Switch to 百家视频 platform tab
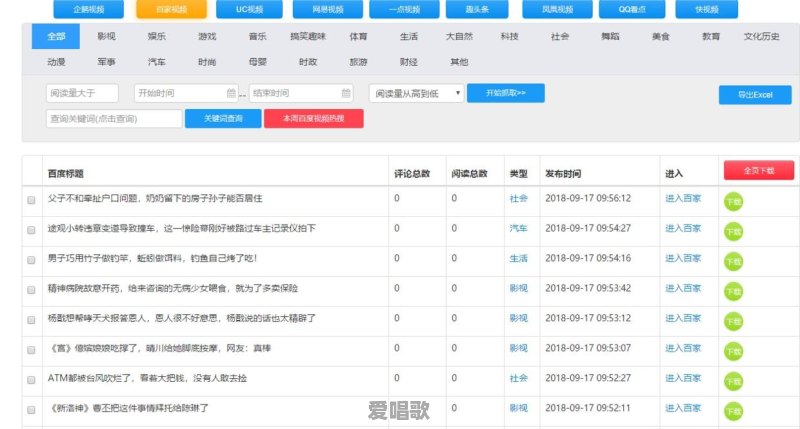This screenshot has height=429, width=800. point(171,9)
